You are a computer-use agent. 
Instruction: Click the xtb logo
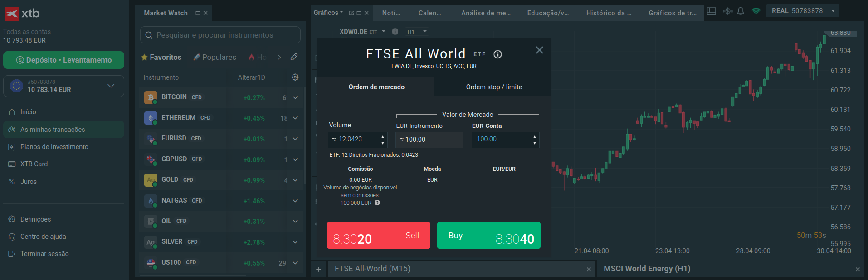[x=22, y=14]
